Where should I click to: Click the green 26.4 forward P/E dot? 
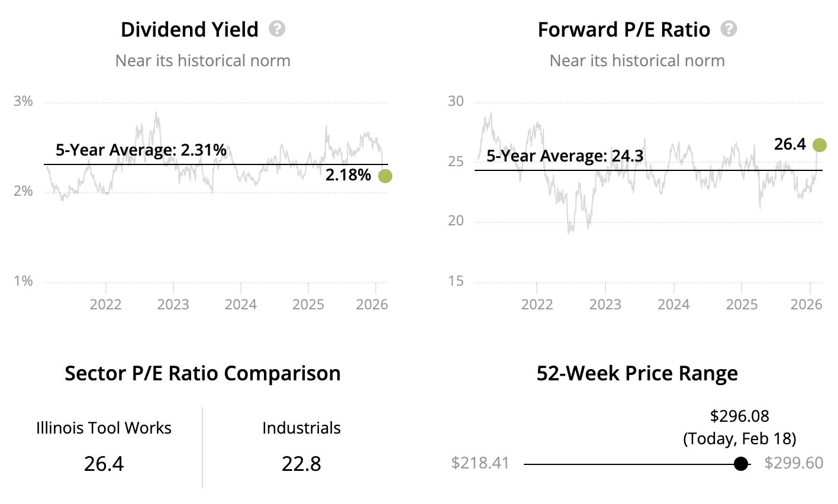pos(819,145)
